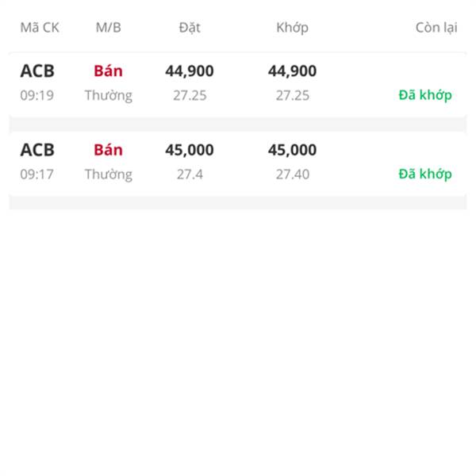Tap Bán label in the 09:19 order

(109, 71)
